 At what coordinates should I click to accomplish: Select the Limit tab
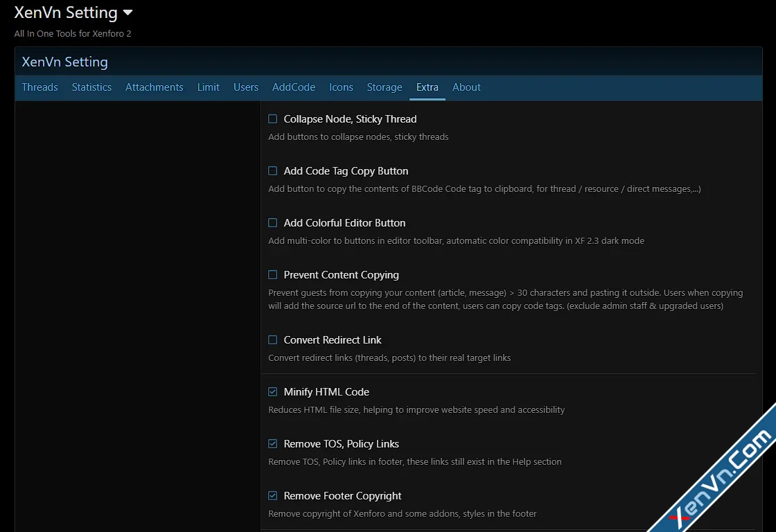208,87
